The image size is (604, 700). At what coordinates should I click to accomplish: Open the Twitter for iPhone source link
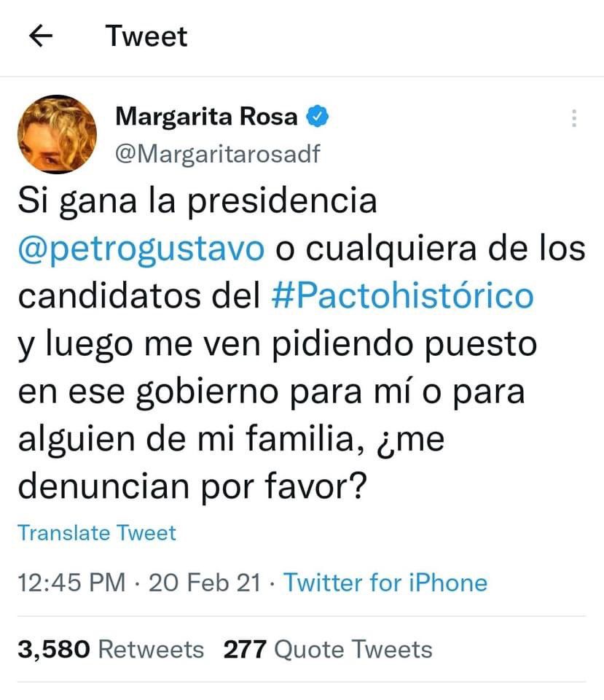click(385, 583)
